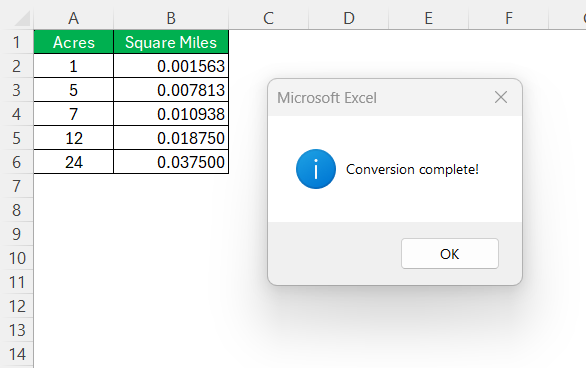Select cell with value 0.010938
Image resolution: width=586 pixels, height=368 pixels.
coord(171,114)
